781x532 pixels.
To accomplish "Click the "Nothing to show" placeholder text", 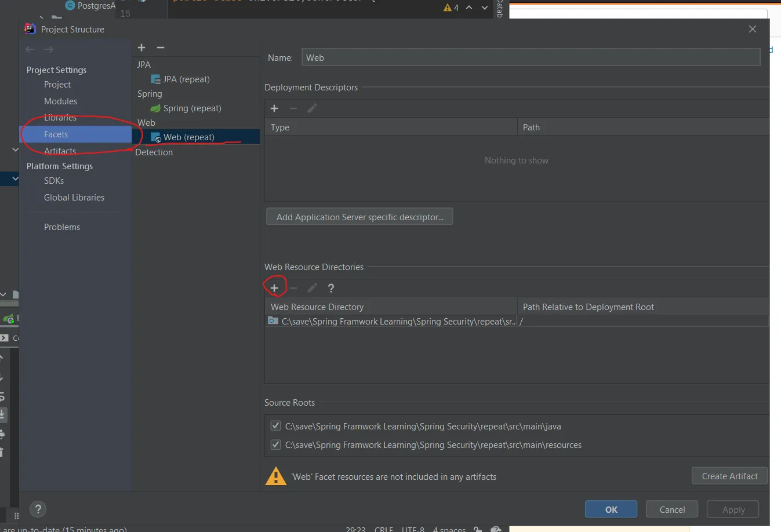I will pos(517,161).
